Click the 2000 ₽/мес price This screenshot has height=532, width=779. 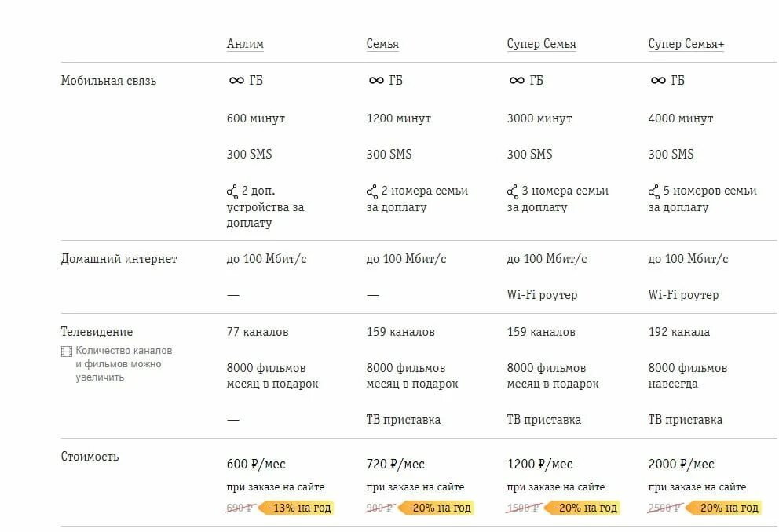click(681, 465)
